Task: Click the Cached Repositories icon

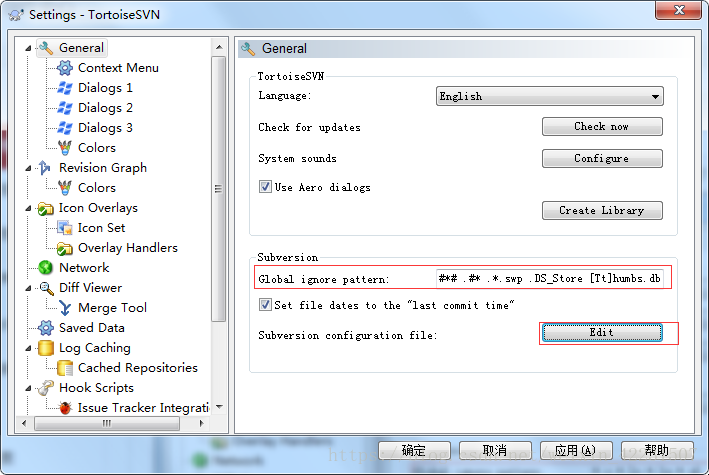Action: coord(65,368)
